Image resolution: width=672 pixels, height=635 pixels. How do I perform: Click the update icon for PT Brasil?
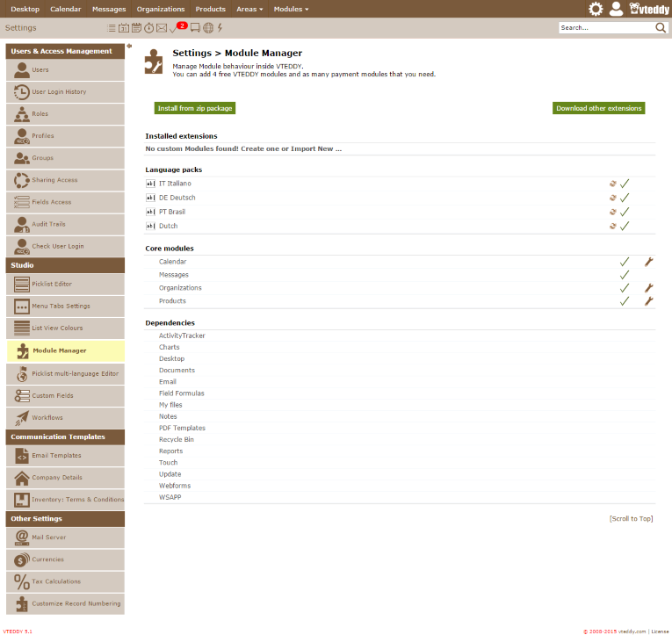click(x=613, y=212)
